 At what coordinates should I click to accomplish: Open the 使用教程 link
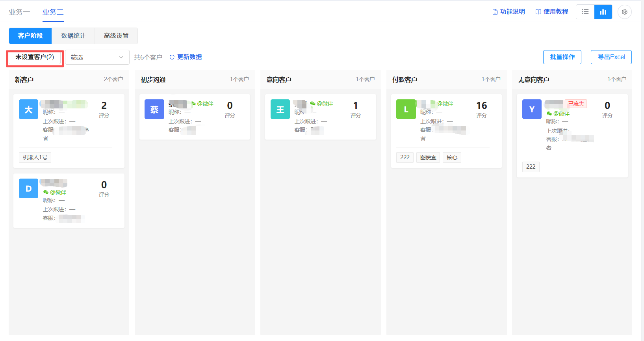coord(556,12)
